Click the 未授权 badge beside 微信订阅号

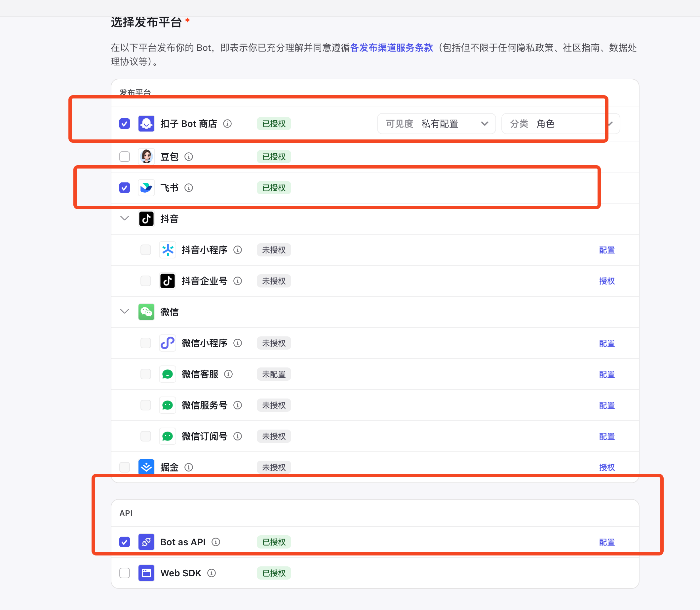pyautogui.click(x=274, y=436)
